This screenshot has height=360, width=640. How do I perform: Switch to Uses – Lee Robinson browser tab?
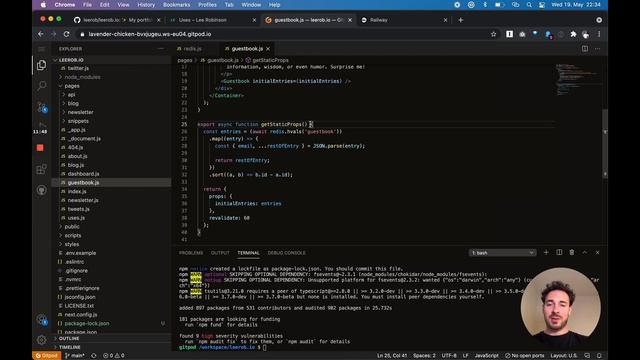pos(212,20)
